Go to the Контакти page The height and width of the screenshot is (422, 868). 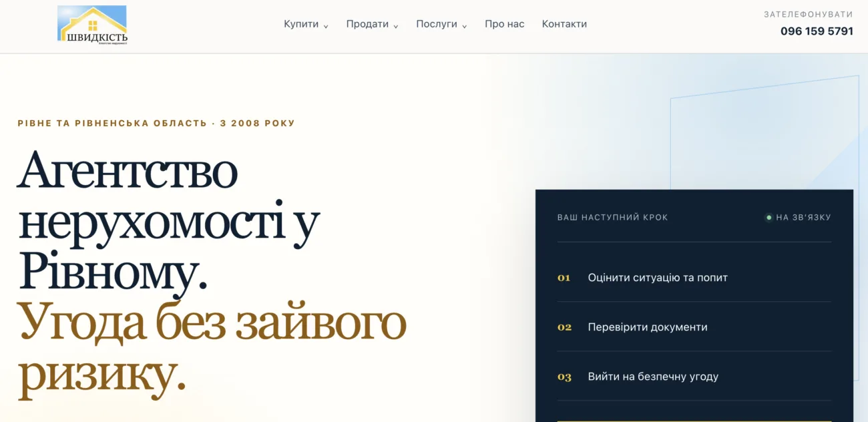click(564, 24)
